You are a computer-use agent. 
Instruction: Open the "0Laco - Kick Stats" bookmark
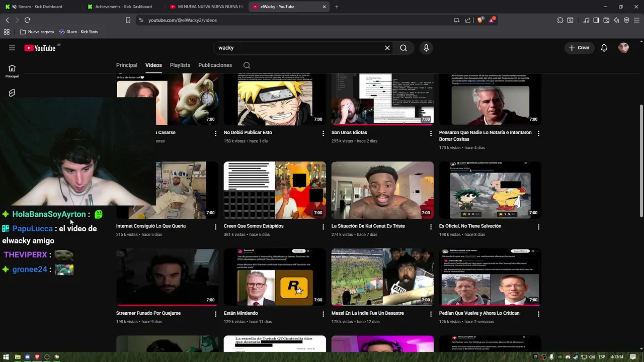pyautogui.click(x=78, y=32)
